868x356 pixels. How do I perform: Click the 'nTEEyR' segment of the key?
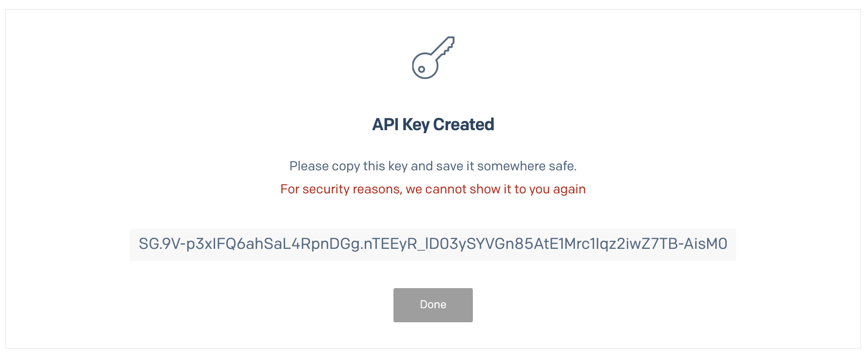[x=390, y=244]
